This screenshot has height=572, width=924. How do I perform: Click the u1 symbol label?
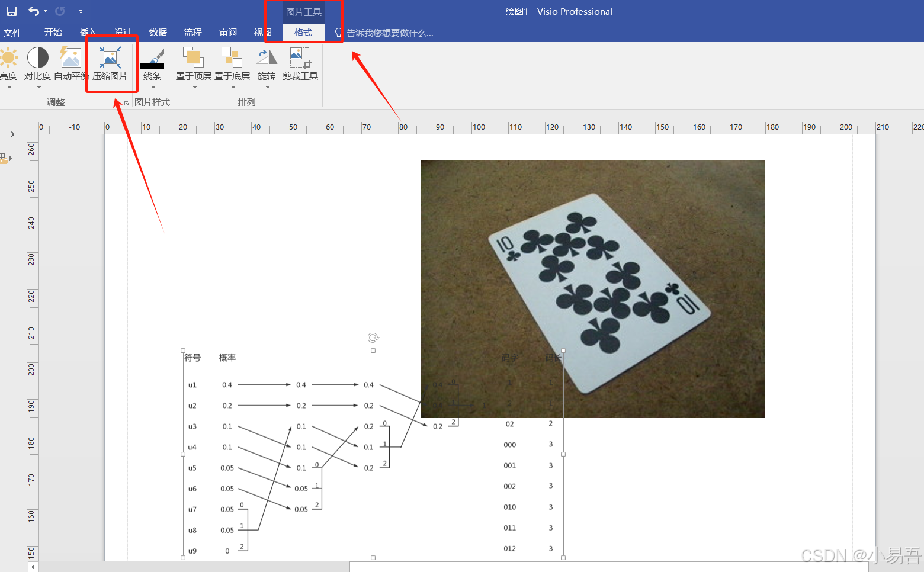pos(192,385)
